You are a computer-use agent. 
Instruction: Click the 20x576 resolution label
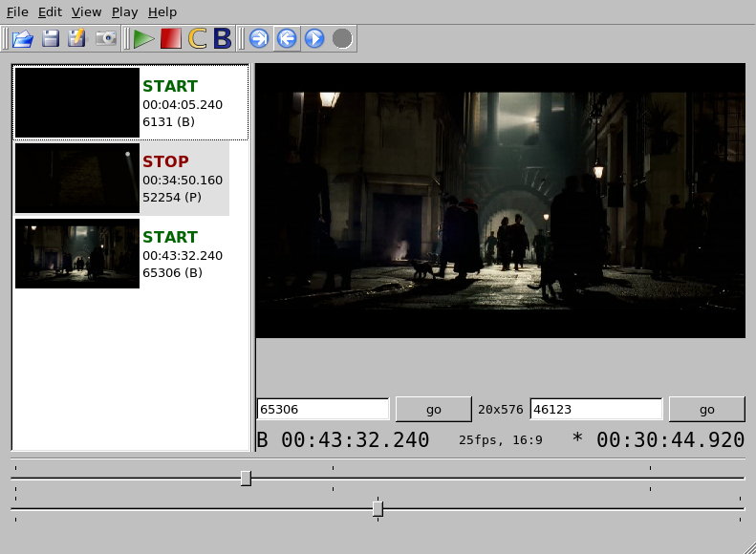tap(501, 410)
